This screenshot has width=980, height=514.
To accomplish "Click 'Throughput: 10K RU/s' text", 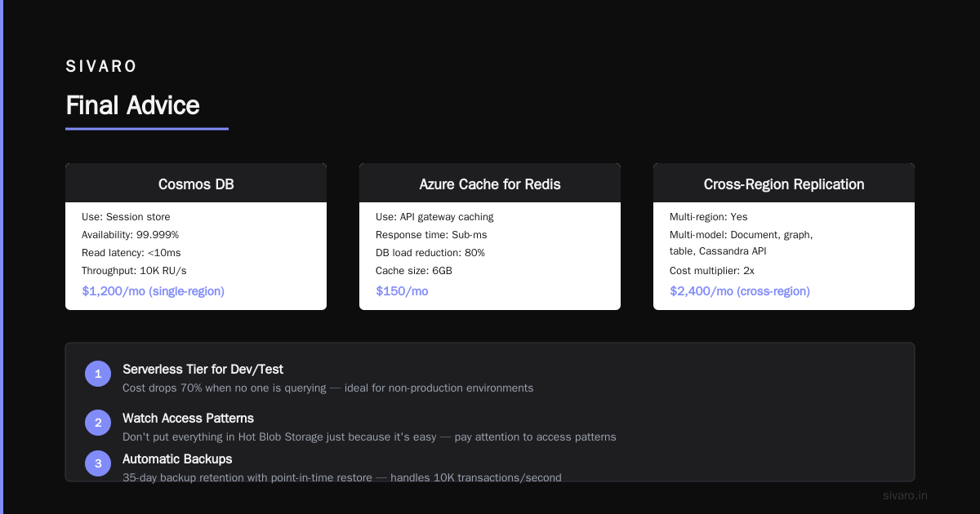I will [134, 271].
